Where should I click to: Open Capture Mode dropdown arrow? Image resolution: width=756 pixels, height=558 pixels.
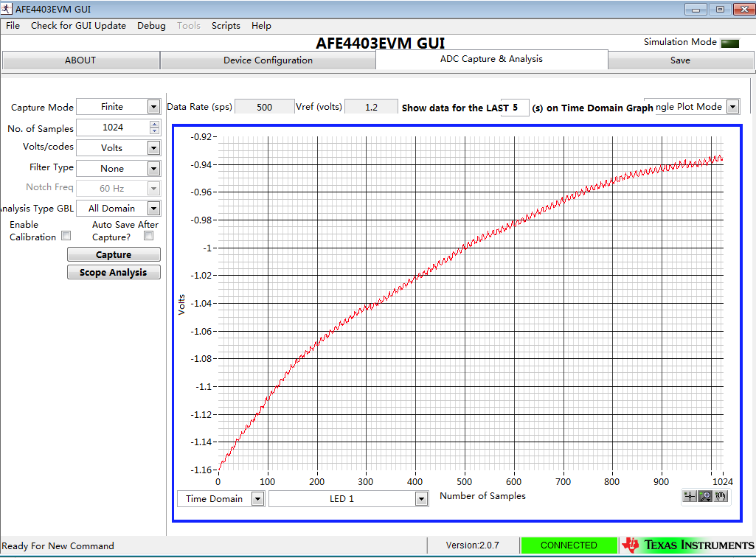154,106
